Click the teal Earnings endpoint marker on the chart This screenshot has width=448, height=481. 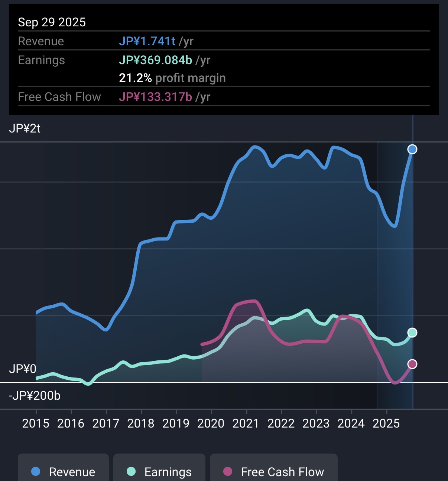412,333
